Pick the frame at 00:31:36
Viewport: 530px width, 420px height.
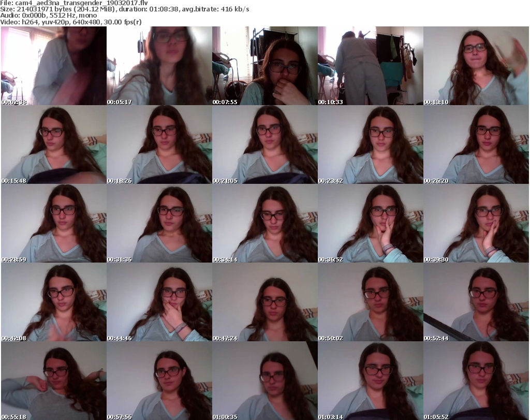pos(159,223)
